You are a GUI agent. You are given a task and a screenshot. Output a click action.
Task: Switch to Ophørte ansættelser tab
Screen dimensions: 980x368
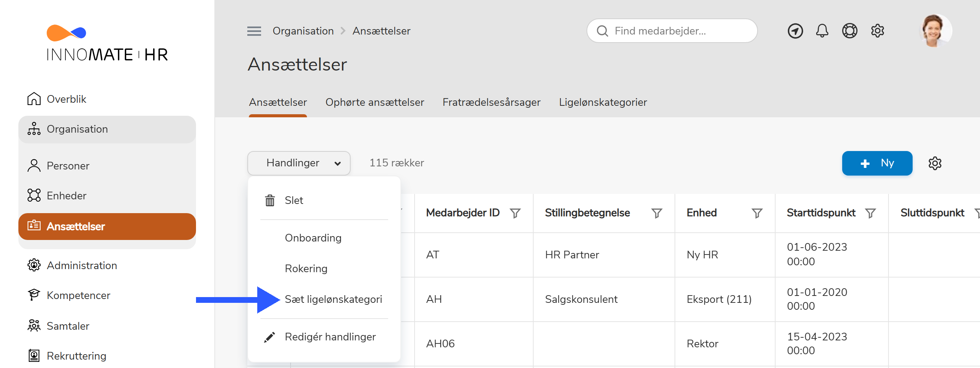(375, 102)
